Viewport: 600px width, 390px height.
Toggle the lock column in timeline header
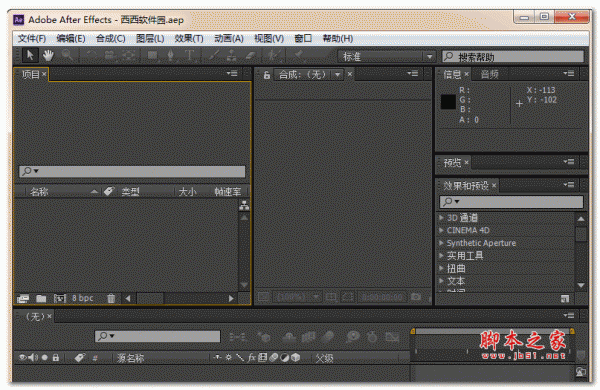56,358
